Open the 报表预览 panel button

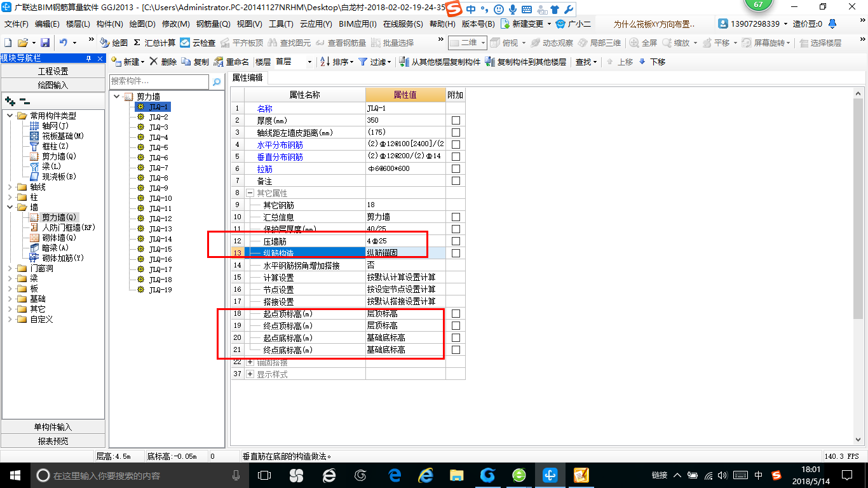point(53,441)
